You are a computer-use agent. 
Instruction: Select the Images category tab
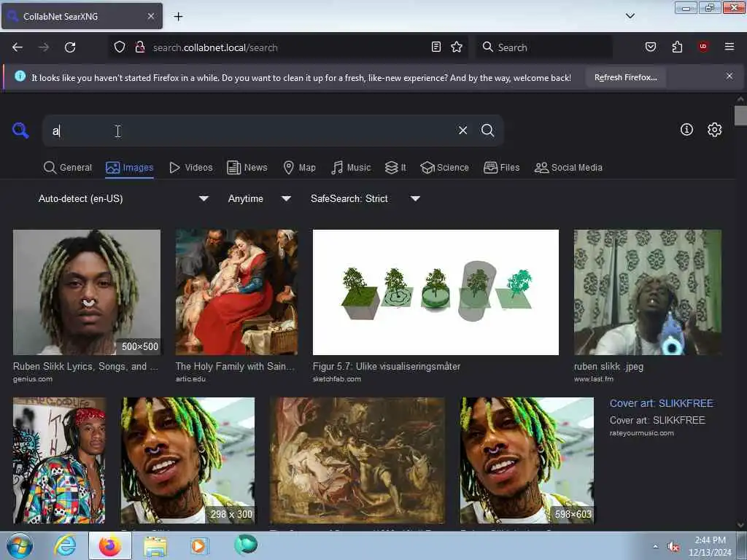tap(130, 168)
